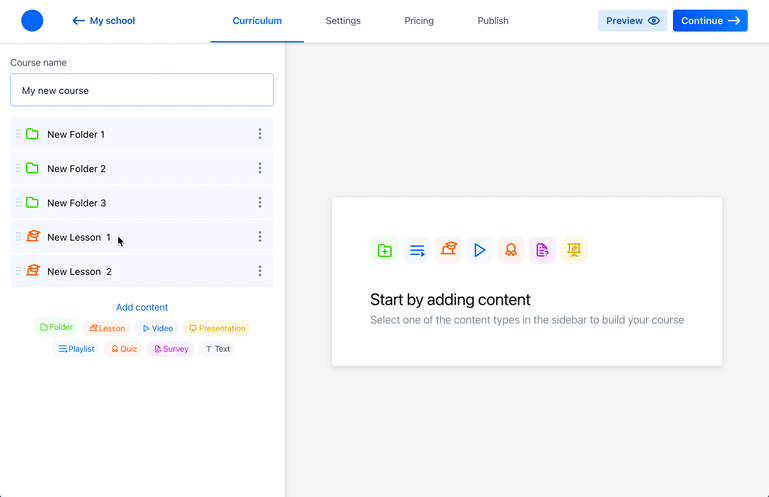
Task: Click the green add-folder icon in the start card
Action: 385,250
